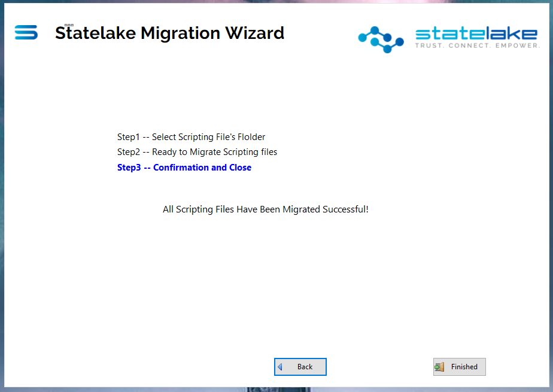Click the Back button
Image resolution: width=553 pixels, height=392 pixels.
tap(300, 367)
